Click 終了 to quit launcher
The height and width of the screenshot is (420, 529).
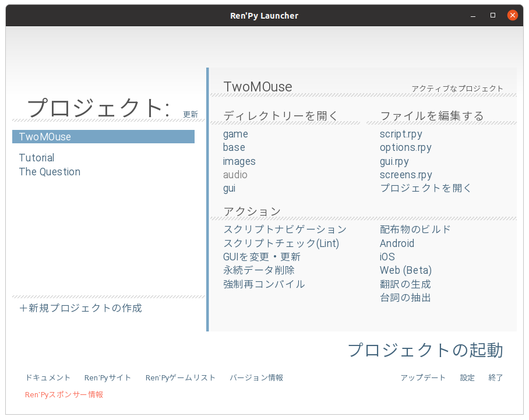[496, 377]
